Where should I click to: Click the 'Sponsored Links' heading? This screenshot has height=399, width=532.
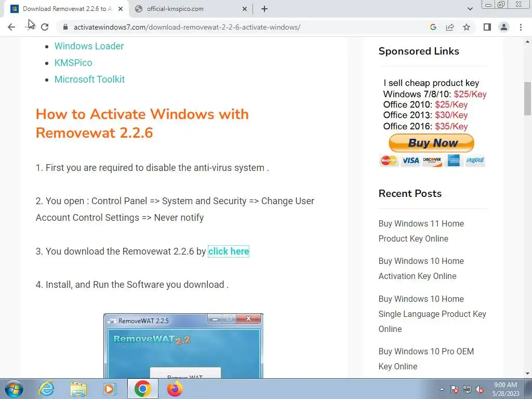coord(419,51)
